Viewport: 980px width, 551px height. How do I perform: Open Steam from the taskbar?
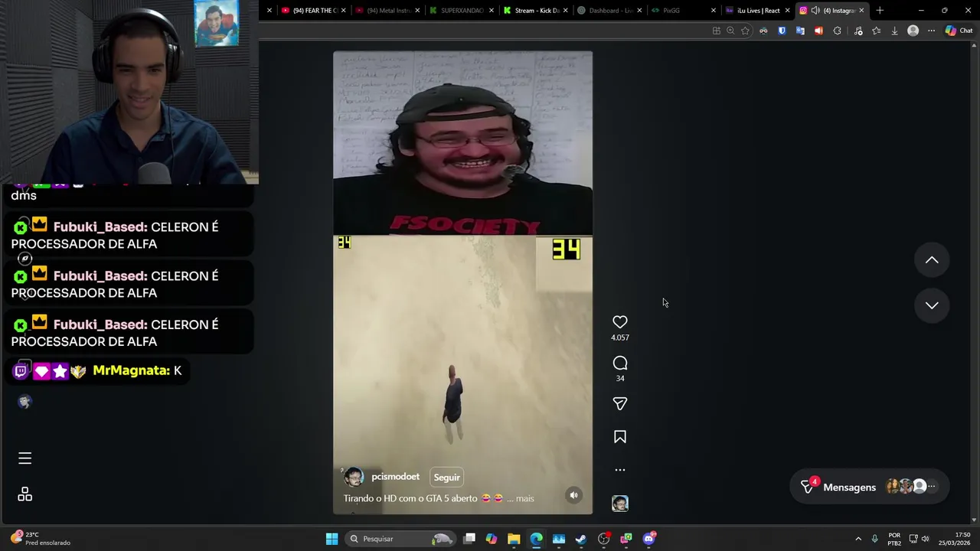click(581, 539)
